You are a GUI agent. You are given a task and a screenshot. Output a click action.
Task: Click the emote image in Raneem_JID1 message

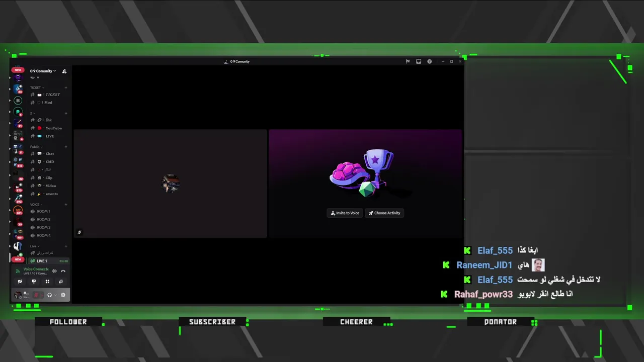click(538, 265)
